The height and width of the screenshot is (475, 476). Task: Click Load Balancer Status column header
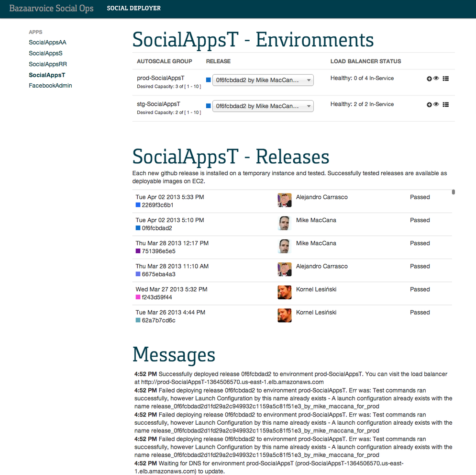366,61
